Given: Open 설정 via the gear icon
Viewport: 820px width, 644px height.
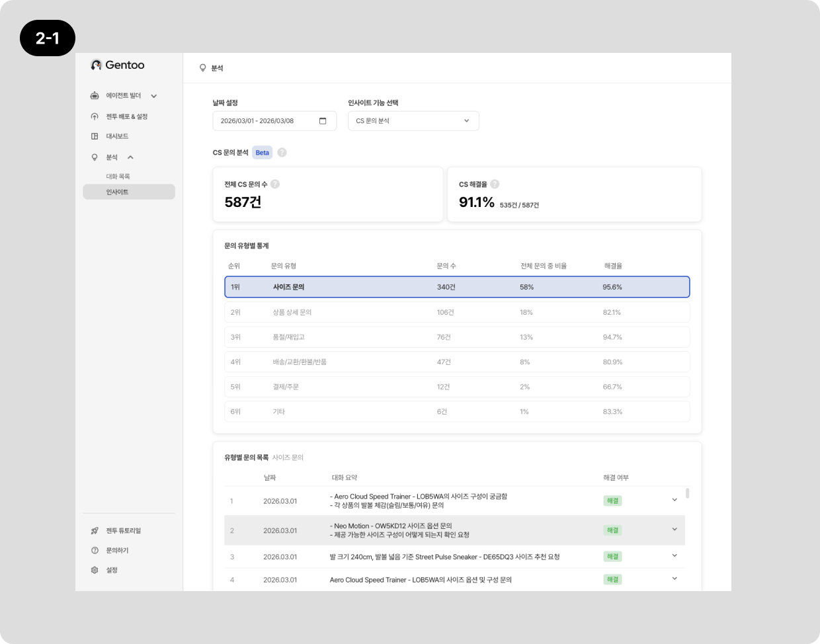Looking at the screenshot, I should 95,570.
